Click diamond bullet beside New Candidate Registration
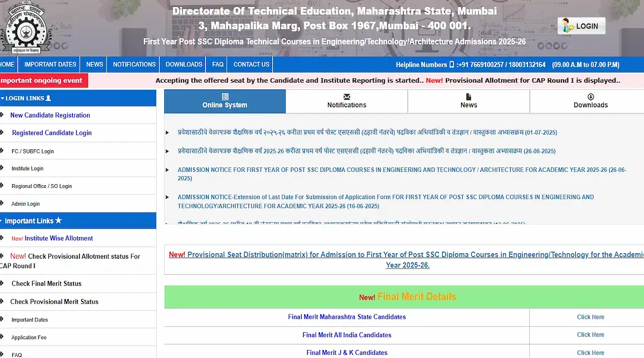This screenshot has width=644, height=358. pyautogui.click(x=2, y=115)
